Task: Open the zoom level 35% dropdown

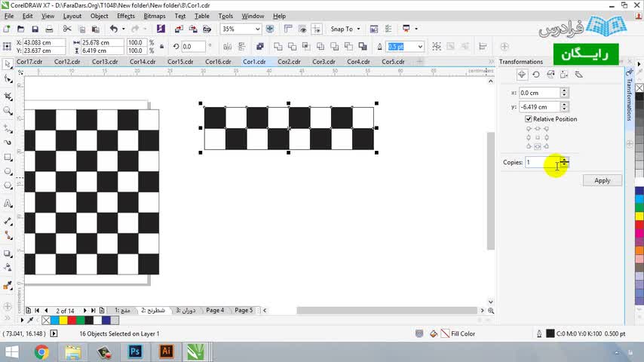Action: (x=257, y=29)
